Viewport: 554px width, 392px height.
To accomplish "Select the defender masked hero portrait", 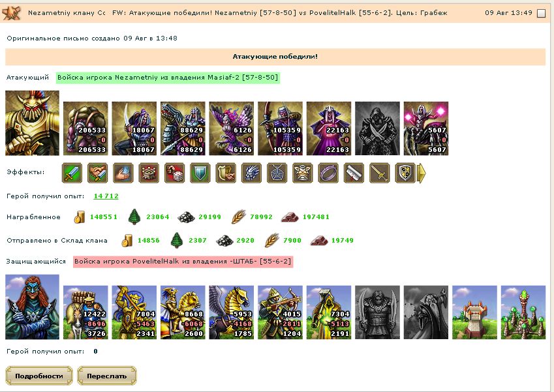I will [32, 307].
